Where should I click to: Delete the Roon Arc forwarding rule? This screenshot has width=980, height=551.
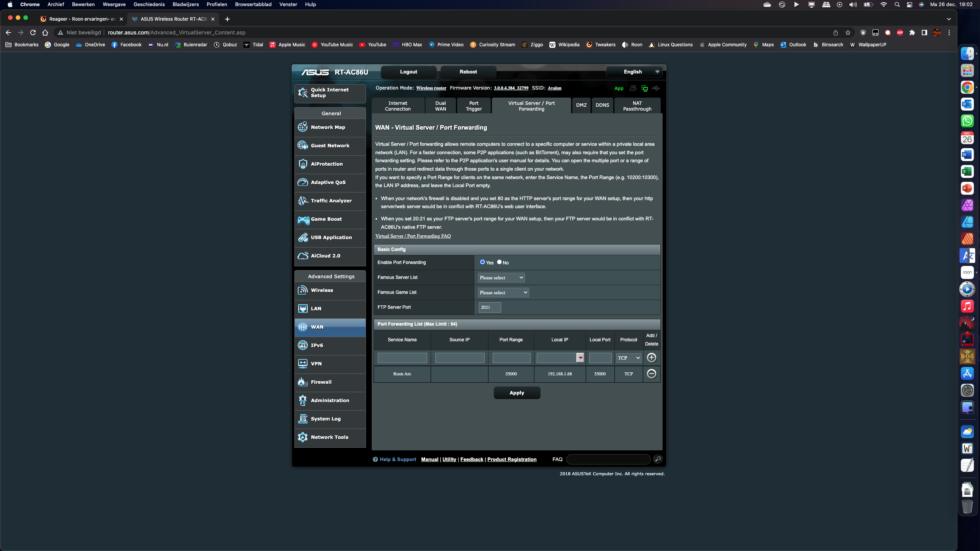click(x=651, y=374)
